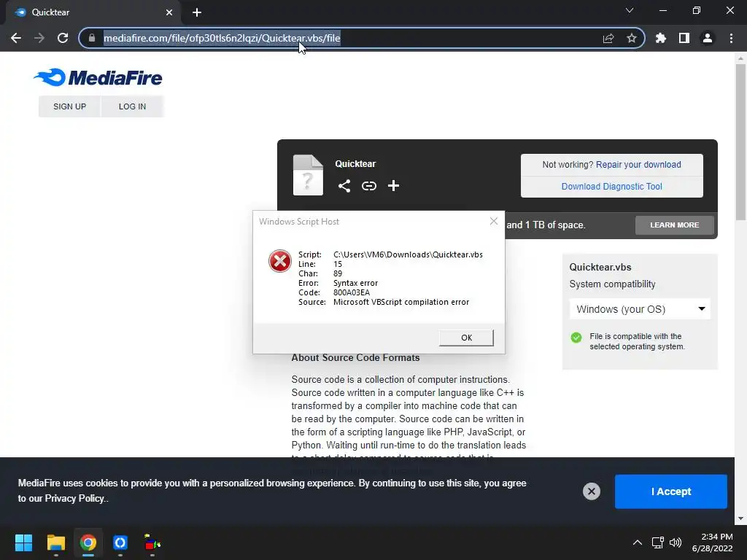
Task: Open new browser tab with plus
Action: tap(197, 12)
